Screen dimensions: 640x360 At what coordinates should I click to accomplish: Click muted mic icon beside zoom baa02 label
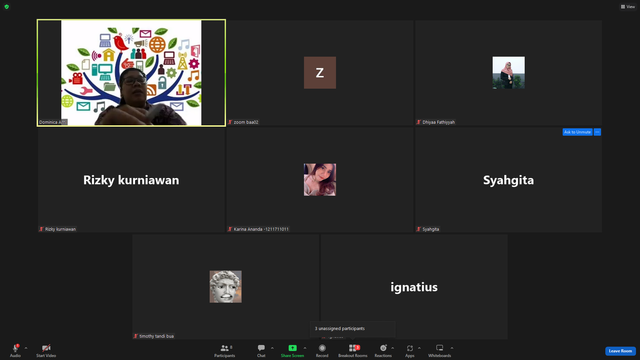(230, 122)
